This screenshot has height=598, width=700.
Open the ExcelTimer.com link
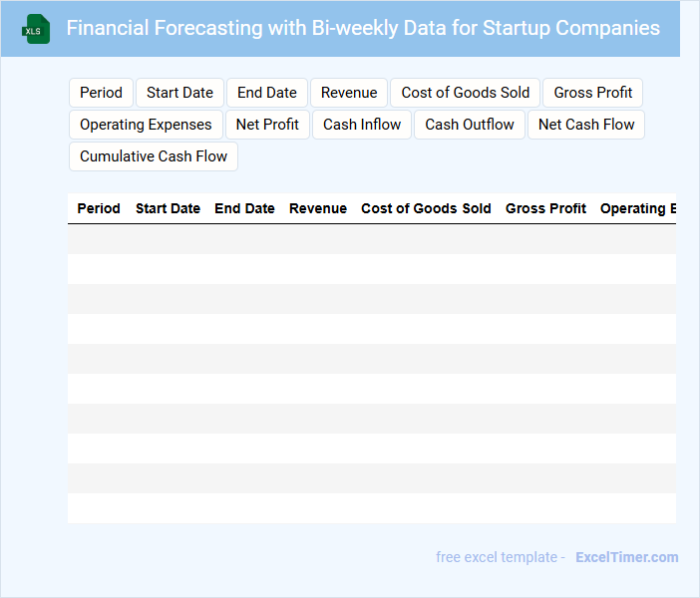[626, 557]
